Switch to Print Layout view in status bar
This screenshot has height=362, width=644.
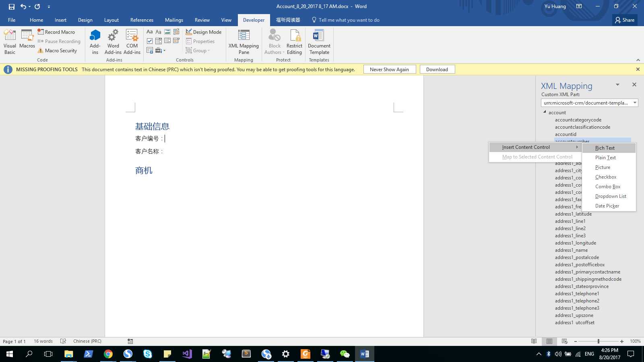click(x=549, y=341)
